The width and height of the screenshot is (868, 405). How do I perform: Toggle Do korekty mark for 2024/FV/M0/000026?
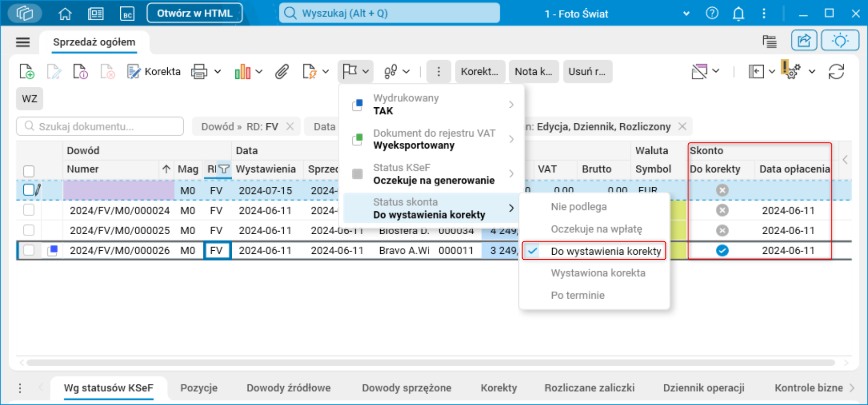tap(722, 250)
